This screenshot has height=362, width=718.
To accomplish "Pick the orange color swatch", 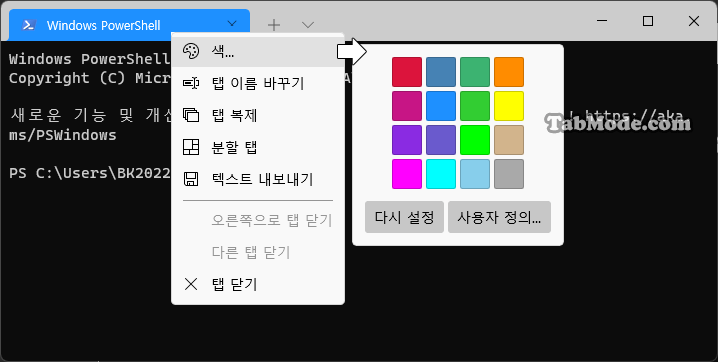I will [x=509, y=72].
